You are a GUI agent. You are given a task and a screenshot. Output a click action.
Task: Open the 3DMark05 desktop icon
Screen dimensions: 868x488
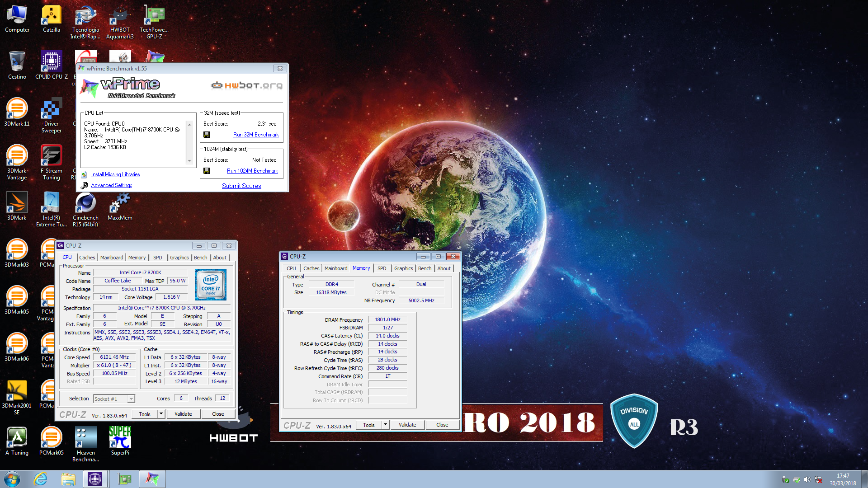tap(17, 300)
